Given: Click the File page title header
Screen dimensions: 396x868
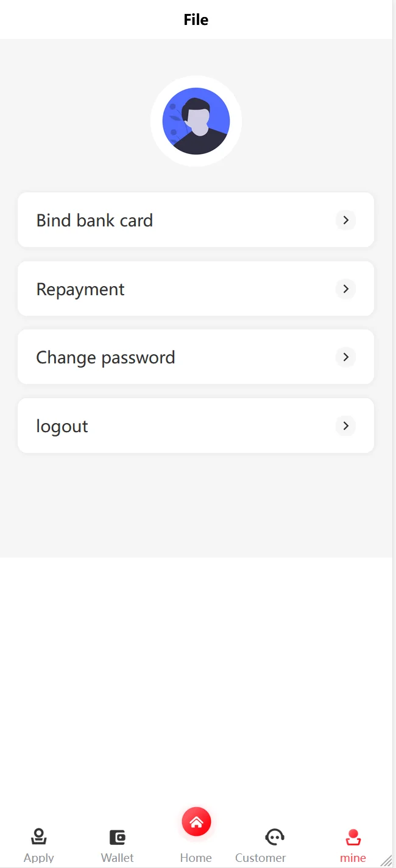Looking at the screenshot, I should click(x=196, y=19).
